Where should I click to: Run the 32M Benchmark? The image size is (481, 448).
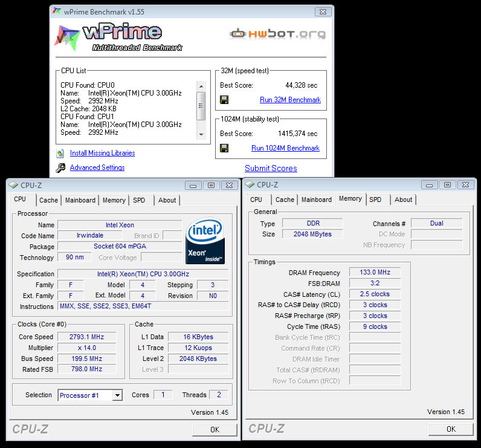pyautogui.click(x=290, y=100)
